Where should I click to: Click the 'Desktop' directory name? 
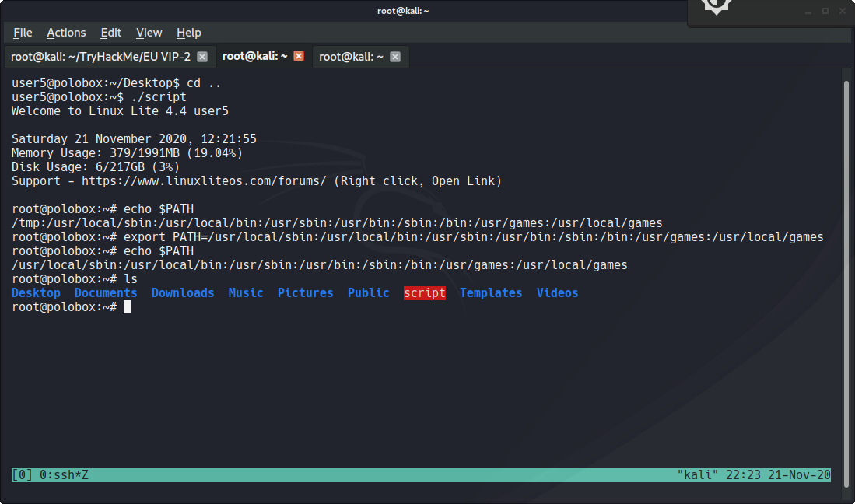tap(36, 293)
